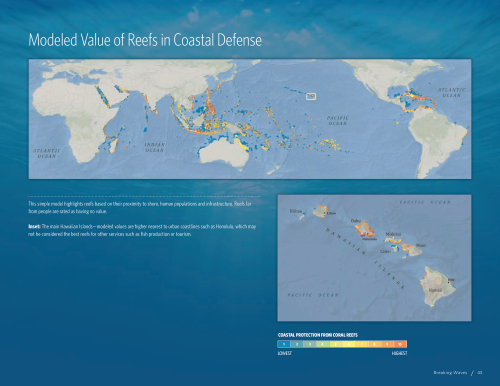Click the Pacific Ocean label on the world map
Screen dimensions: 500x386
click(337, 120)
